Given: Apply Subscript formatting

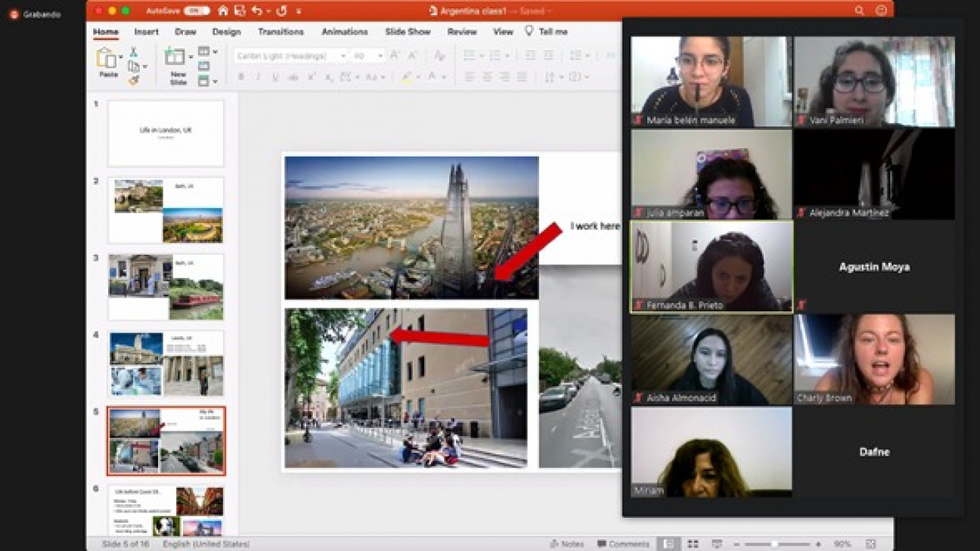Looking at the screenshot, I should [328, 77].
